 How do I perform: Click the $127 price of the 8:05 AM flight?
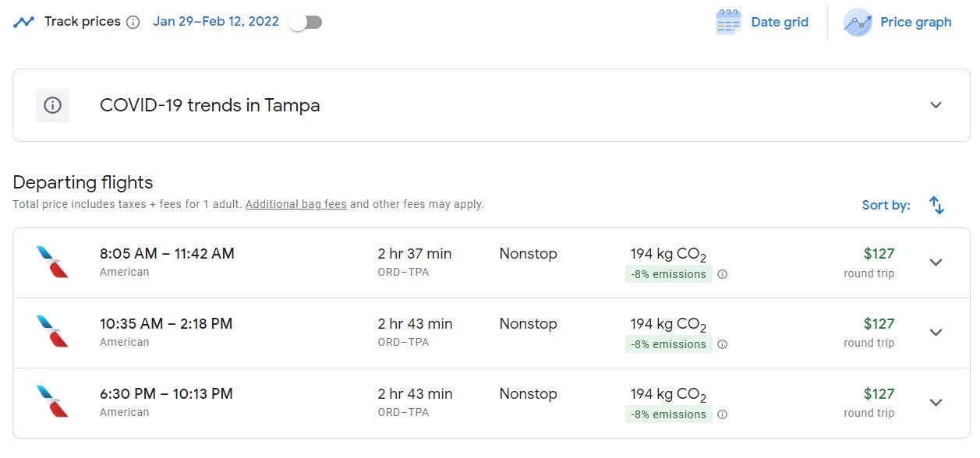(879, 254)
